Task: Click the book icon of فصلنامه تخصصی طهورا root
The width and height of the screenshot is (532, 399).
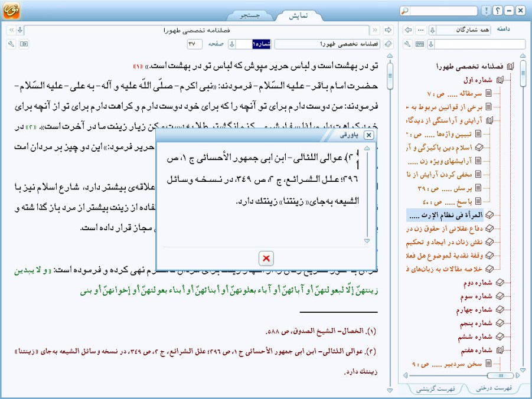Action: coord(510,67)
